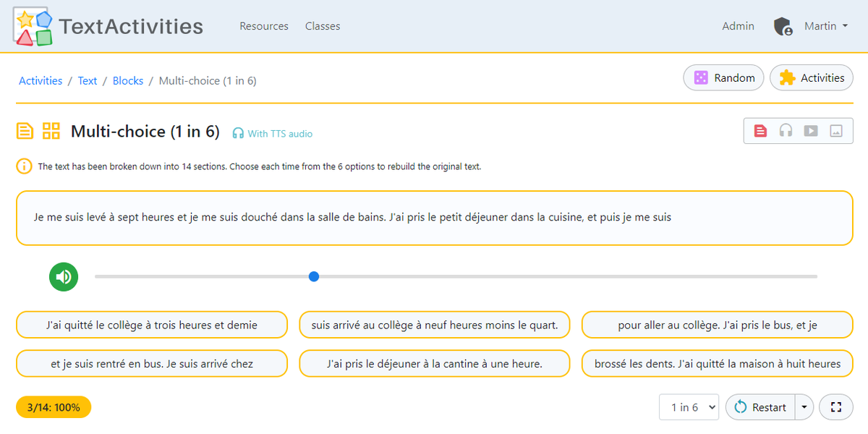Image resolution: width=868 pixels, height=434 pixels.
Task: Click the Activities puzzle button
Action: point(812,78)
